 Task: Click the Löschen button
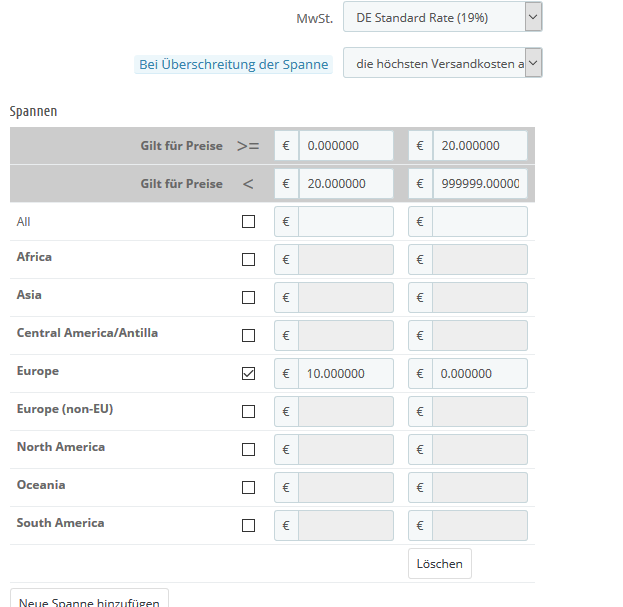440,563
